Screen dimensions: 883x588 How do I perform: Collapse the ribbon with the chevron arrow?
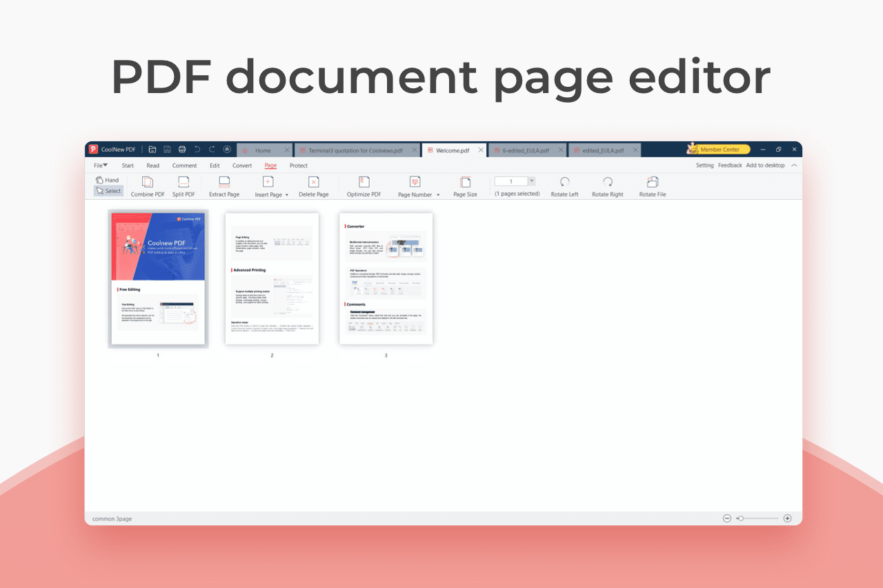coord(794,165)
